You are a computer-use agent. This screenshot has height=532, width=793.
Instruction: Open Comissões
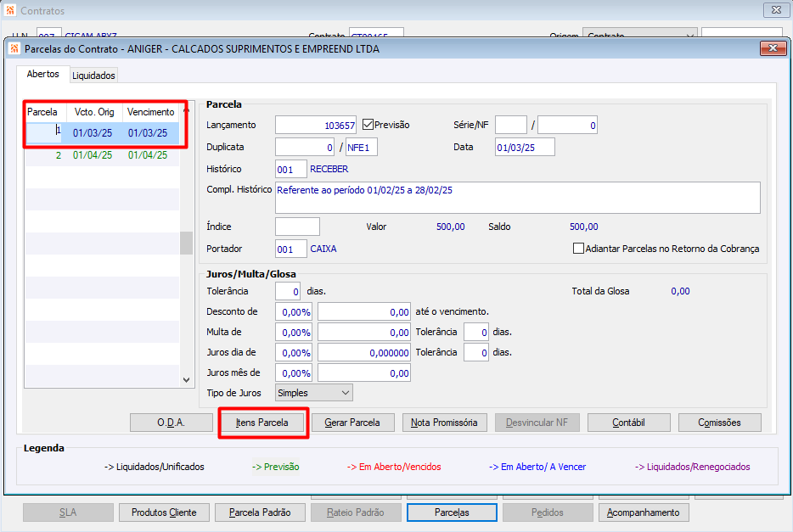(719, 423)
